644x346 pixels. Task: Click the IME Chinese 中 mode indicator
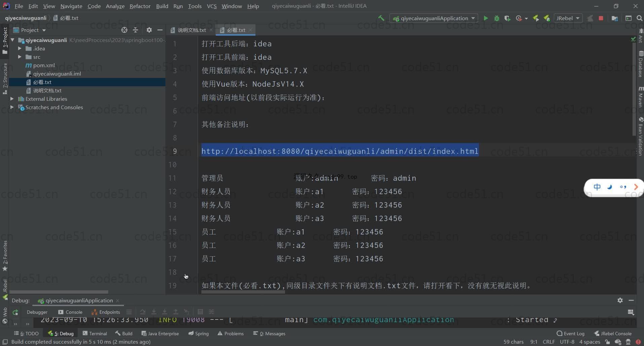coord(597,187)
